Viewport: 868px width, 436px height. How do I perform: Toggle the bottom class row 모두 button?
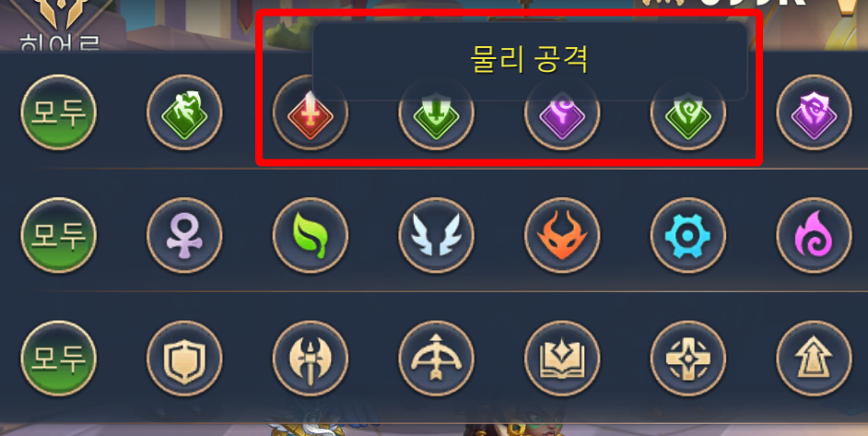pos(58,359)
